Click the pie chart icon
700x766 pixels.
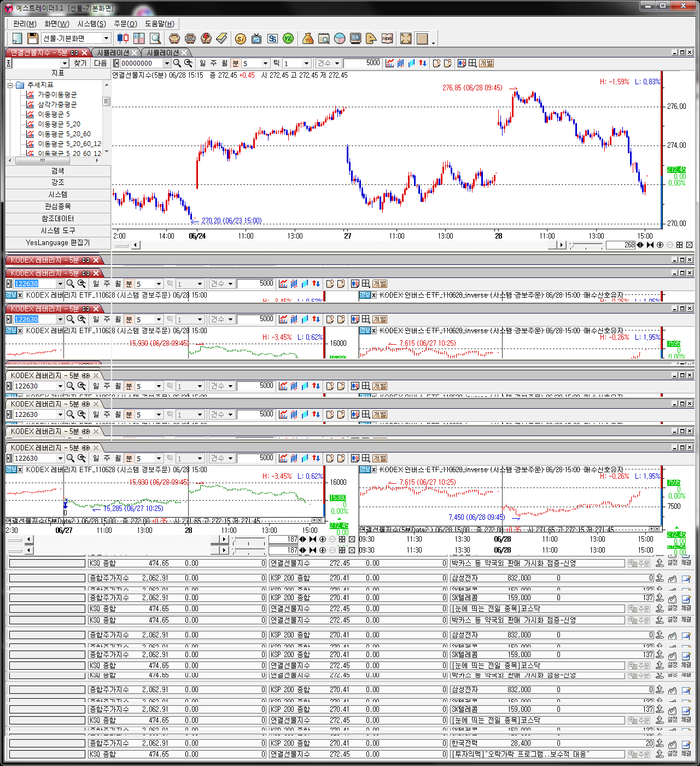tap(340, 38)
